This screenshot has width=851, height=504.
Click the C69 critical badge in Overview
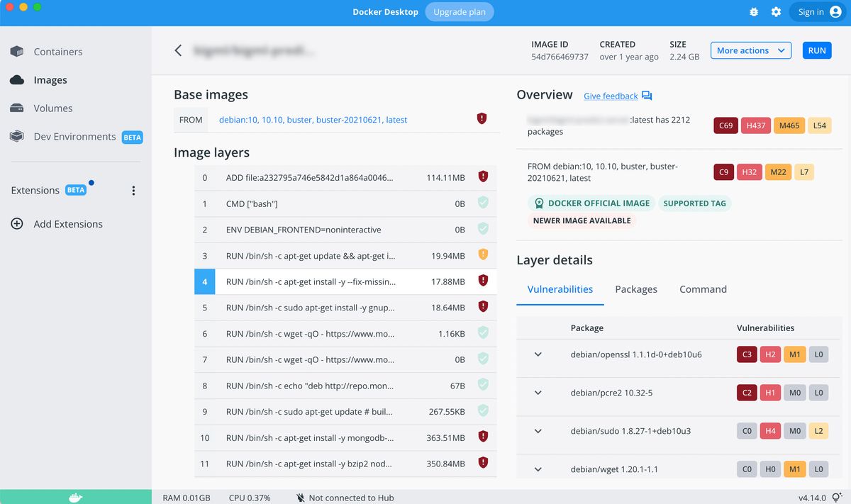pos(725,125)
